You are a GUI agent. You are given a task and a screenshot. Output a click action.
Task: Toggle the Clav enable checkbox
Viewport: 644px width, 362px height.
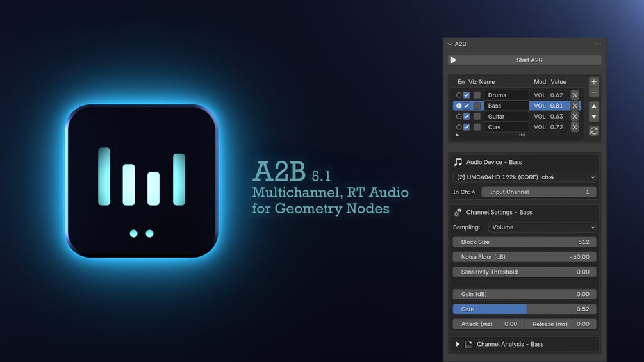[x=466, y=127]
